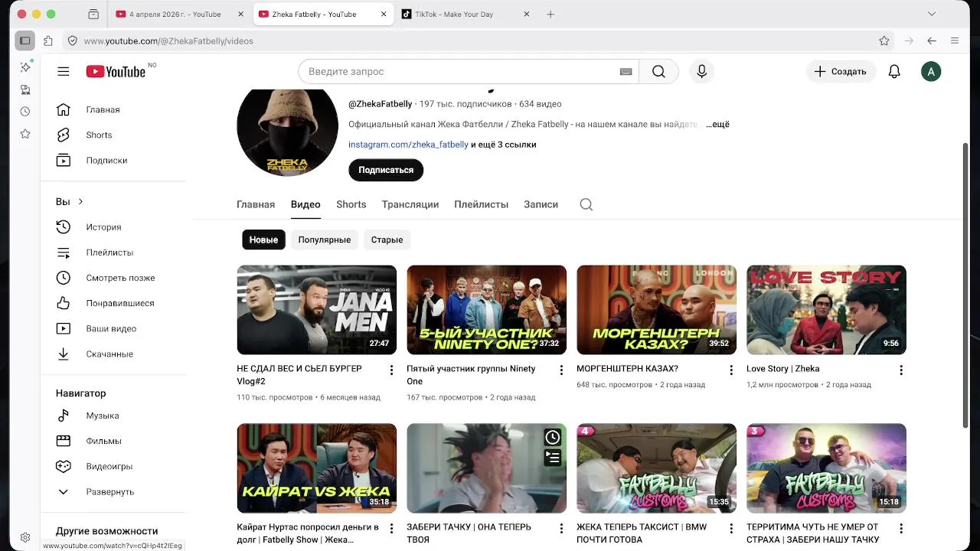Bookmark page with the star icon

point(884,41)
